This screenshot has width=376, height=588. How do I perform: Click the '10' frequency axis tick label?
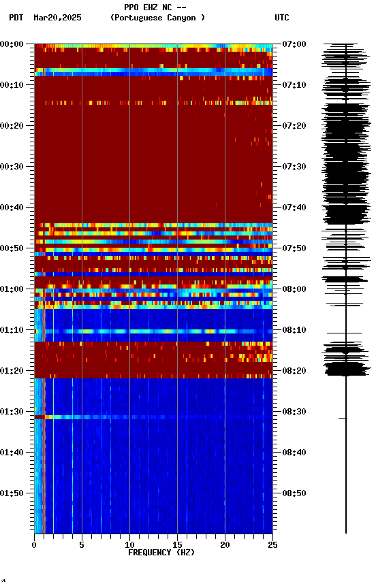point(129,545)
